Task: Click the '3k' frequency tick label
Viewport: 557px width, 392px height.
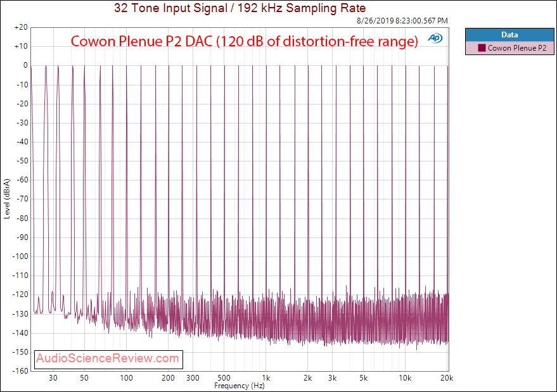Action: click(332, 378)
